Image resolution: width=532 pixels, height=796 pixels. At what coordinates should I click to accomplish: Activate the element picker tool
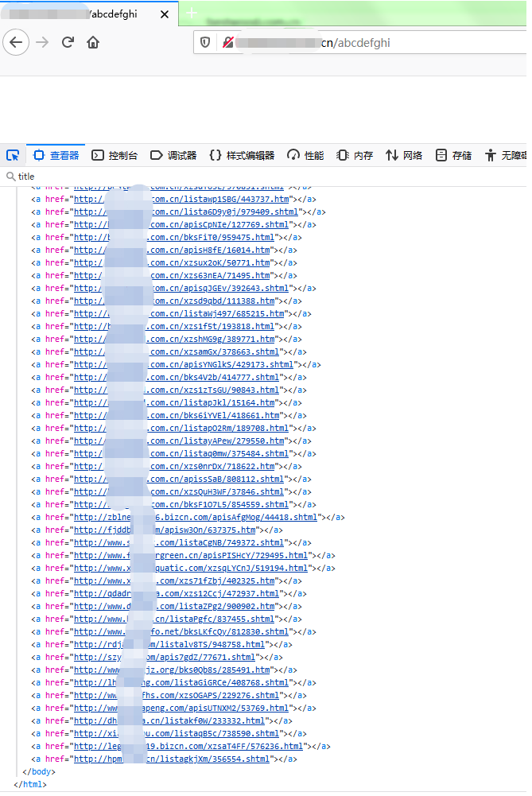[13, 155]
